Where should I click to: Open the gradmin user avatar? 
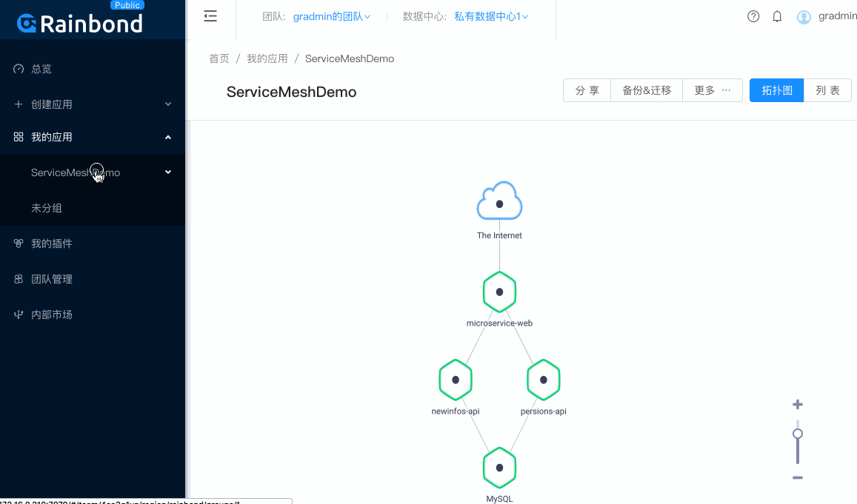coord(804,16)
